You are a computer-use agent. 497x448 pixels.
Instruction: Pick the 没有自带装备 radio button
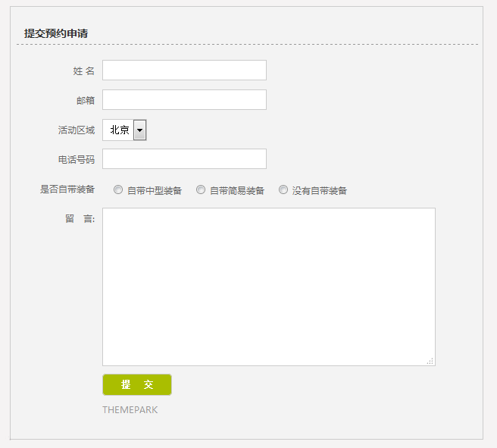[x=283, y=190]
